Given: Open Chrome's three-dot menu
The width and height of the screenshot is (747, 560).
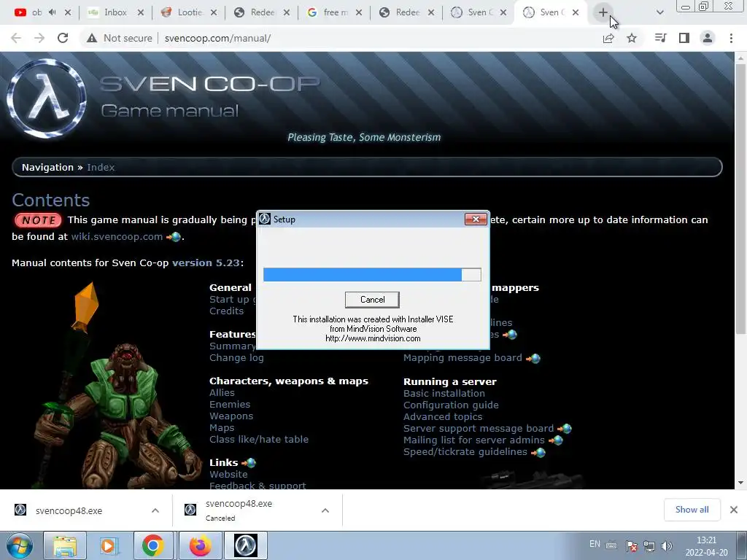Looking at the screenshot, I should pyautogui.click(x=731, y=38).
